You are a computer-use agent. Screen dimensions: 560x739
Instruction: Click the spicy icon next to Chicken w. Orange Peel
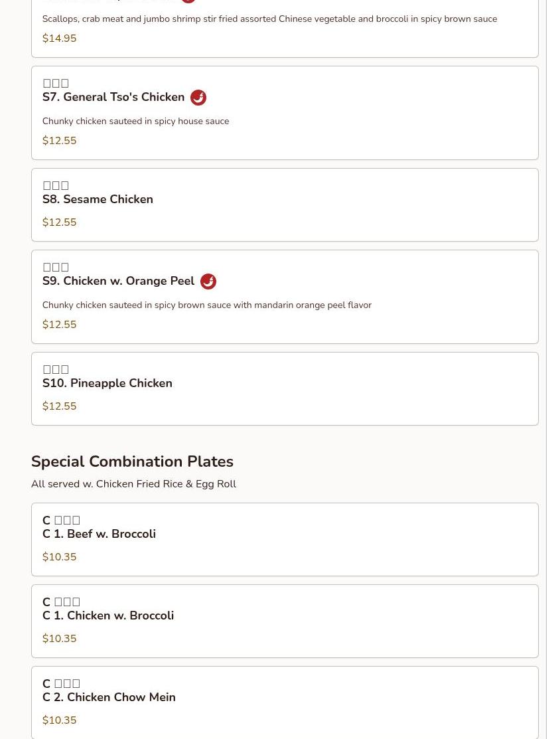pyautogui.click(x=208, y=282)
